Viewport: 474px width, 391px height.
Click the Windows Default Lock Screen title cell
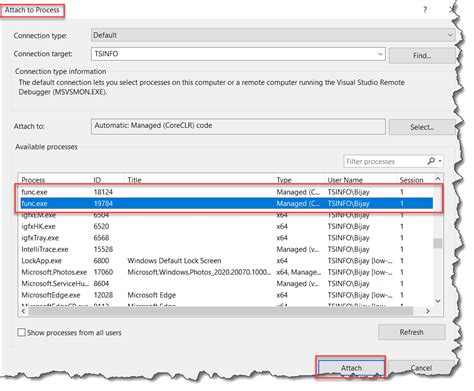[x=174, y=261]
